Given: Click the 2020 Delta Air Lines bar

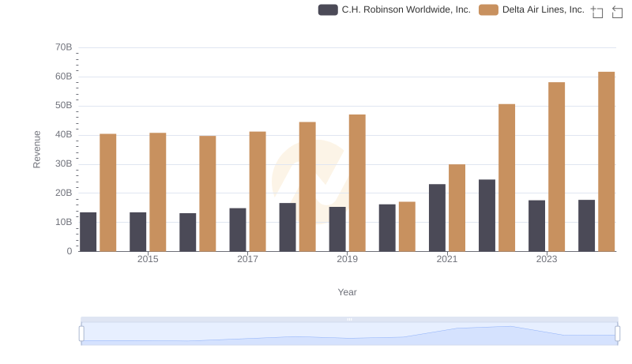Looking at the screenshot, I should [x=407, y=227].
